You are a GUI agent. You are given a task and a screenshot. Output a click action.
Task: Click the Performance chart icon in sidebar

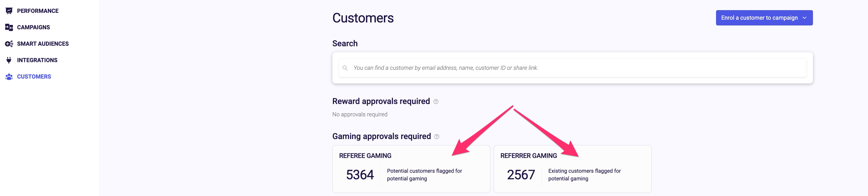[9, 11]
